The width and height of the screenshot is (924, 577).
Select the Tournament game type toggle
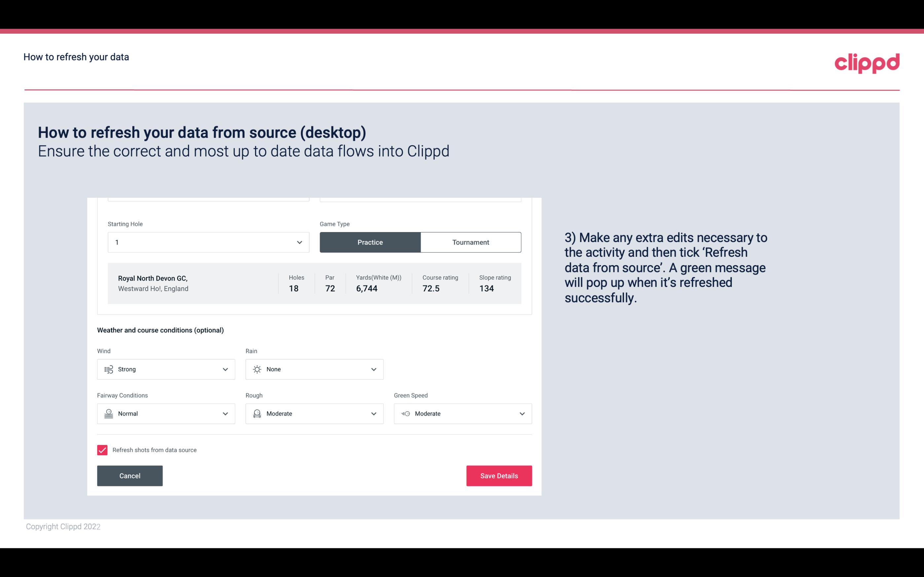point(470,242)
